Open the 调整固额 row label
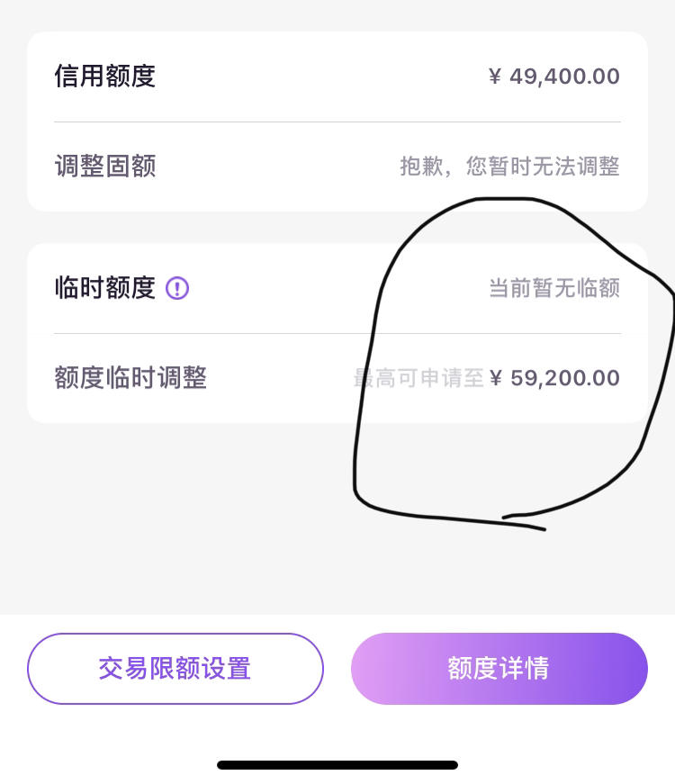 105,166
